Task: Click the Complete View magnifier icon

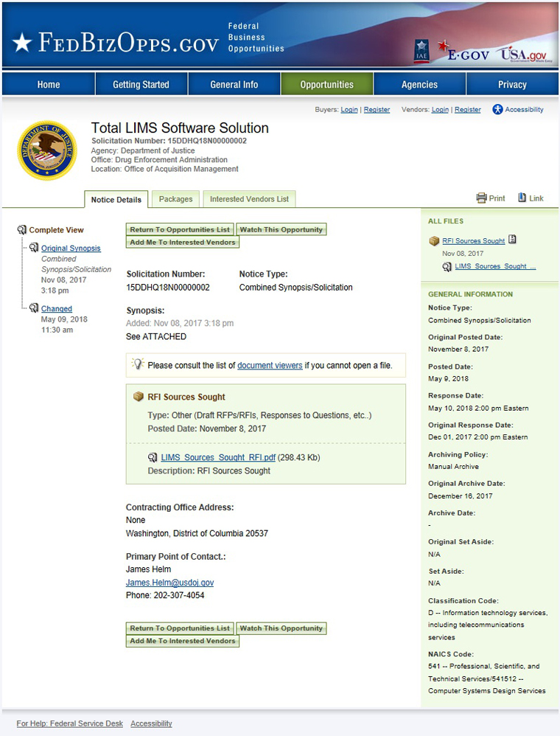Action: pyautogui.click(x=22, y=230)
